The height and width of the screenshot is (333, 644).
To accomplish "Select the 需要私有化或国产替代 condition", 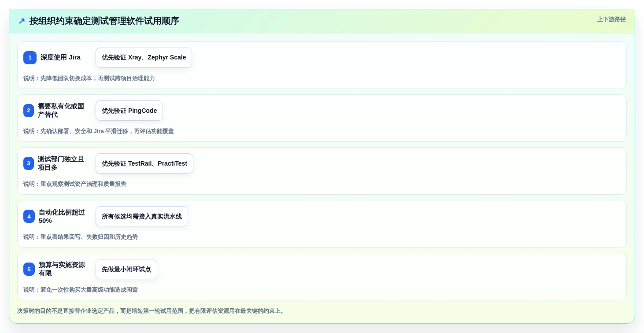I will (61, 111).
